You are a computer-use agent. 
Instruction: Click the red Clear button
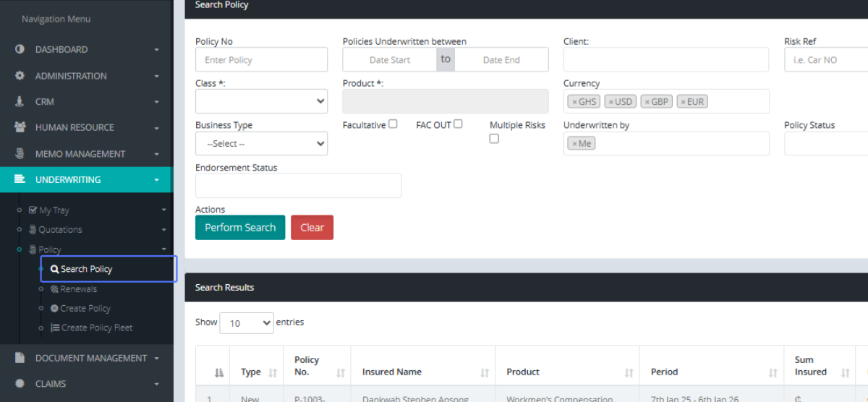click(x=312, y=228)
